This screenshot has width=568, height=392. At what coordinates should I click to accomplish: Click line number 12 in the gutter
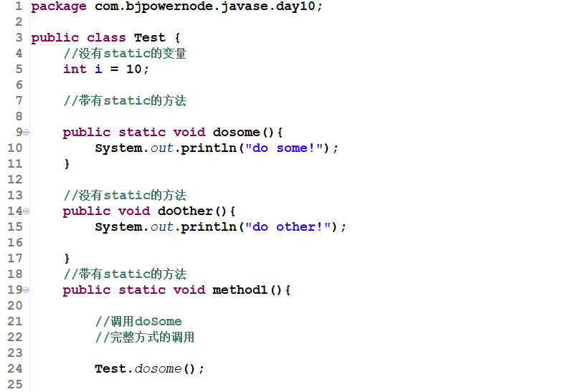[15, 180]
